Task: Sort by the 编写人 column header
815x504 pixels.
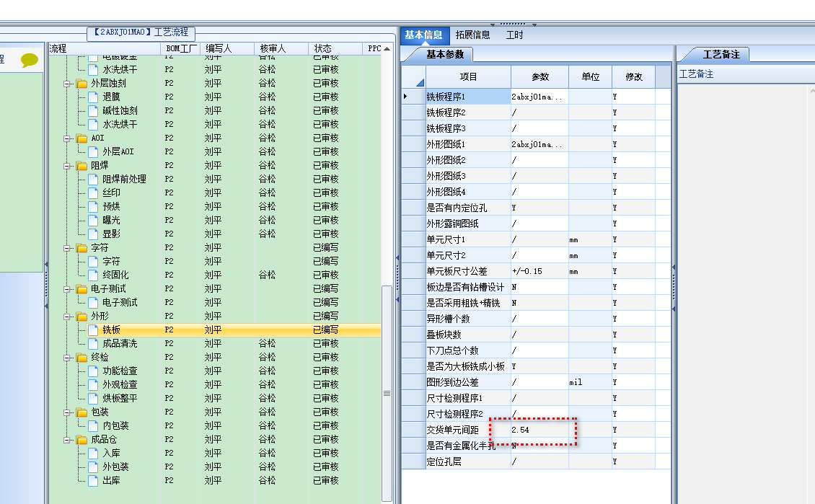Action: pos(228,48)
